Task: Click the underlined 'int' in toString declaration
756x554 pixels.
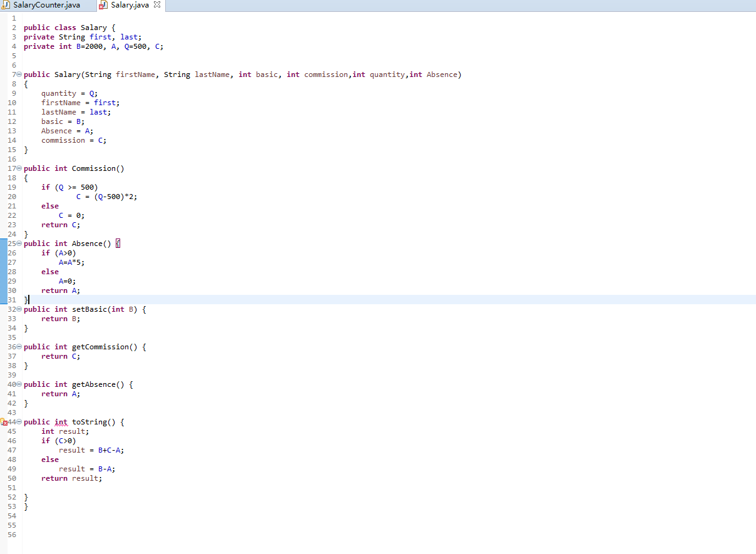Action: [61, 422]
